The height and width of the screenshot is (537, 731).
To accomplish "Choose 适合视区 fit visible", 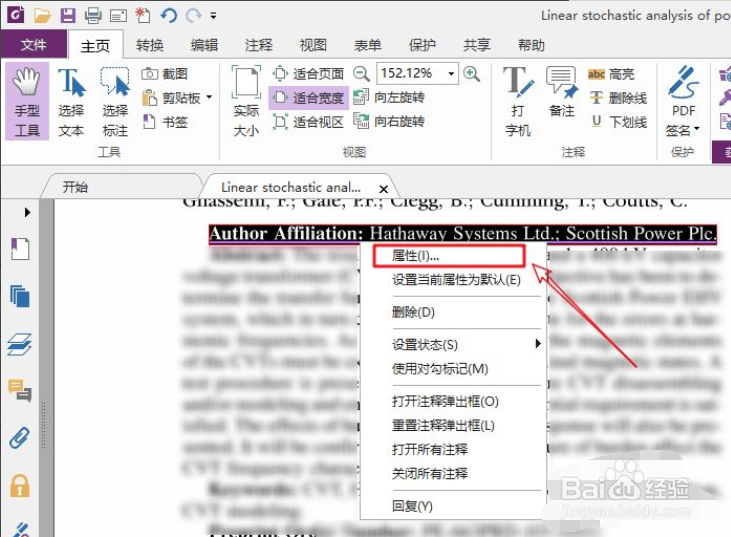I will click(308, 122).
